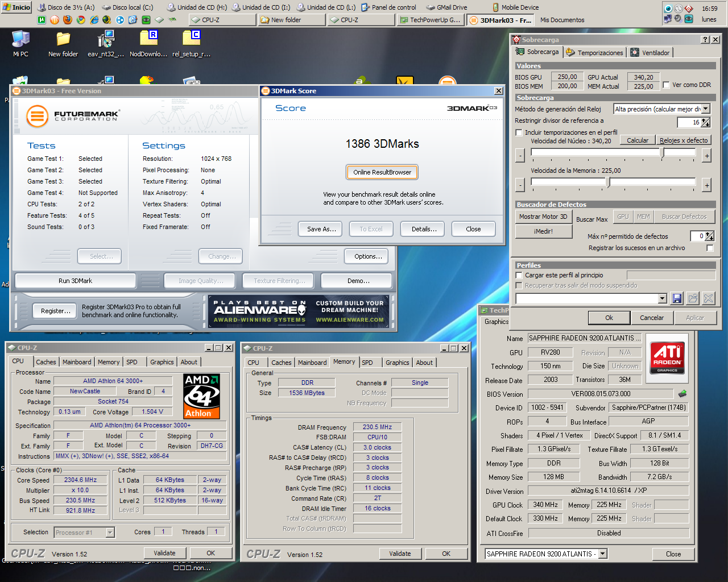This screenshot has width=728, height=582.
Task: Launch Firefox from the quick launch bar
Action: click(x=68, y=19)
